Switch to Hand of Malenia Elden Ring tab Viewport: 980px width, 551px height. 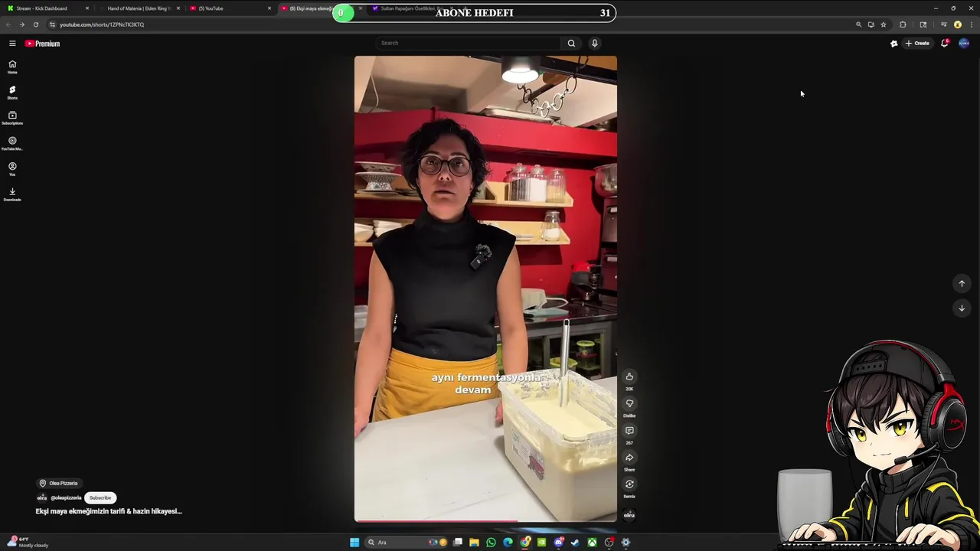click(138, 8)
